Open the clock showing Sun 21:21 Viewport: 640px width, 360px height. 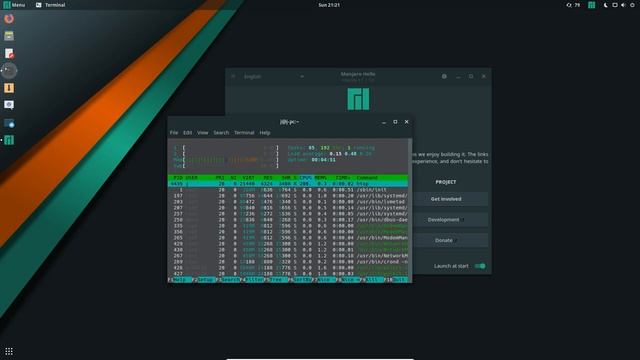tap(329, 5)
